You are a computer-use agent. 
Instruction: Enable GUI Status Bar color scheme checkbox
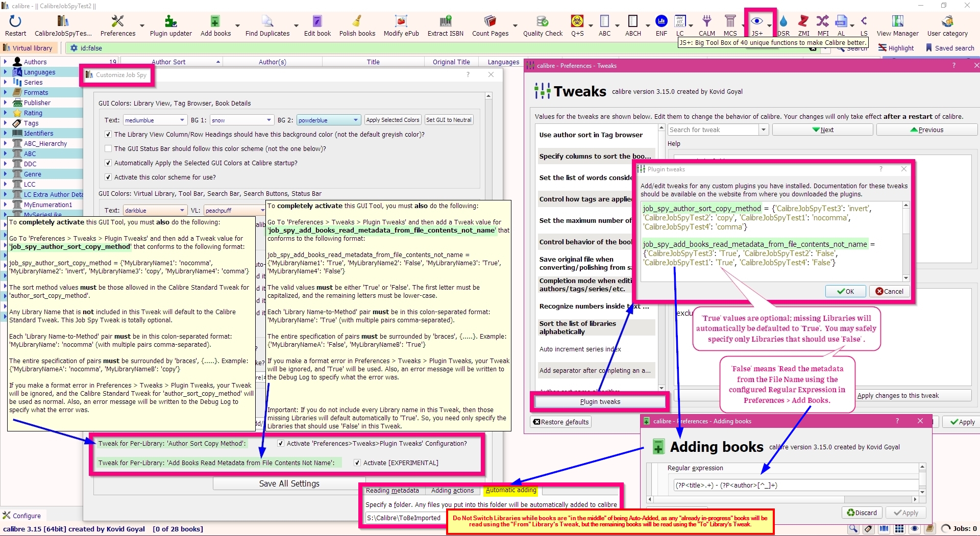[x=108, y=149]
